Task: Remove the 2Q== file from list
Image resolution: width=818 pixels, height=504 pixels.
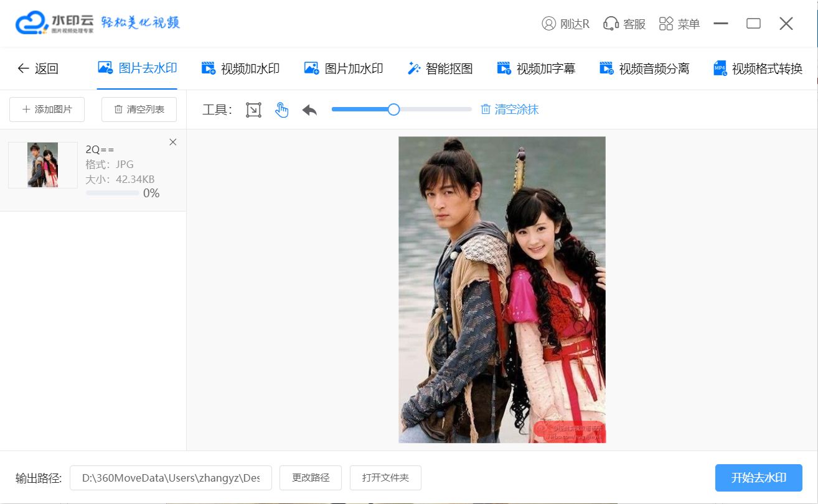Action: click(173, 142)
